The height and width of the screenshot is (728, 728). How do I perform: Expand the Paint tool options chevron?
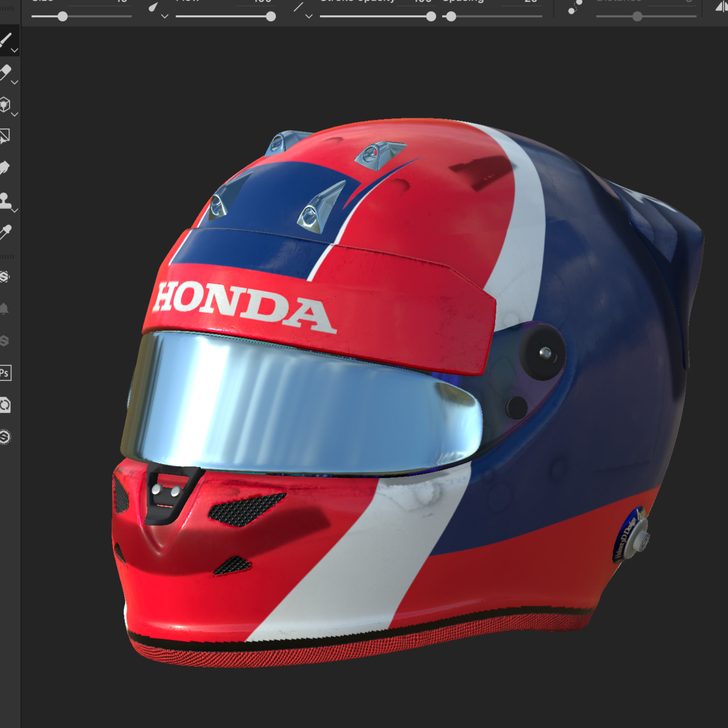click(15, 50)
